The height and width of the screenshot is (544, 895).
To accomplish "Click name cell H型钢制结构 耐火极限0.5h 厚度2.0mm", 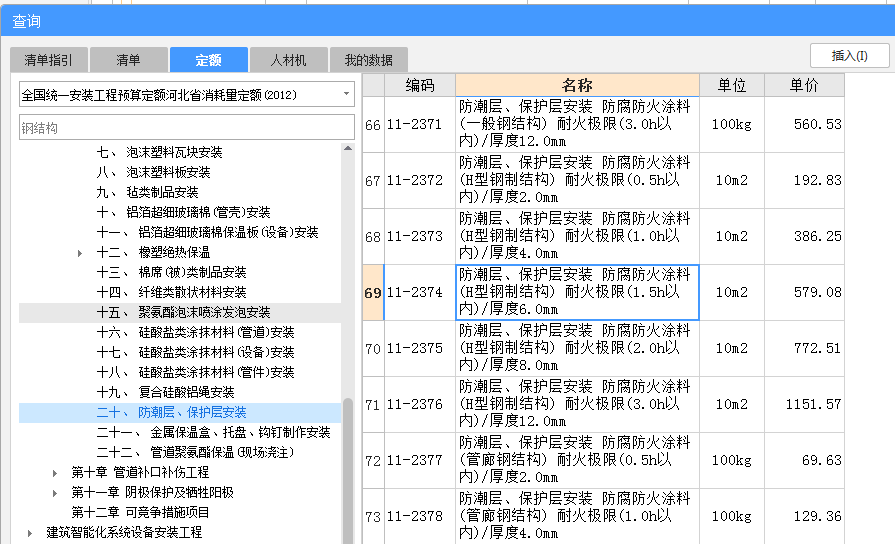I will pos(577,180).
